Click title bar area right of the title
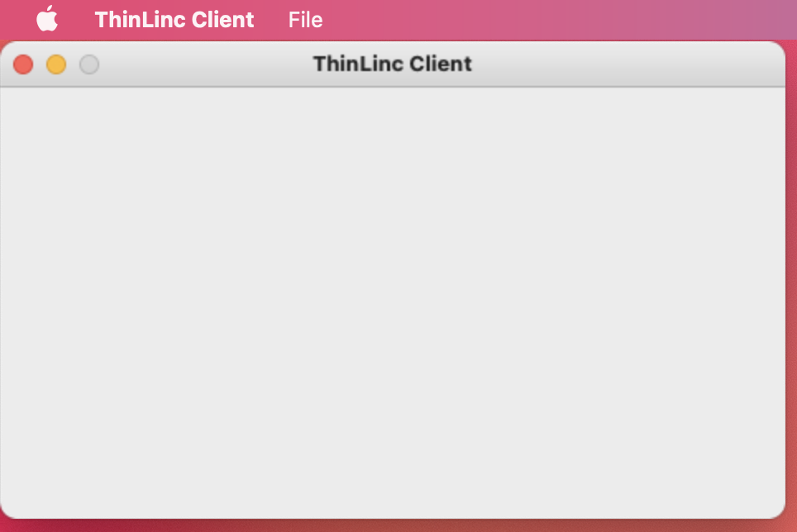Viewport: 797px width, 532px height. pos(628,64)
